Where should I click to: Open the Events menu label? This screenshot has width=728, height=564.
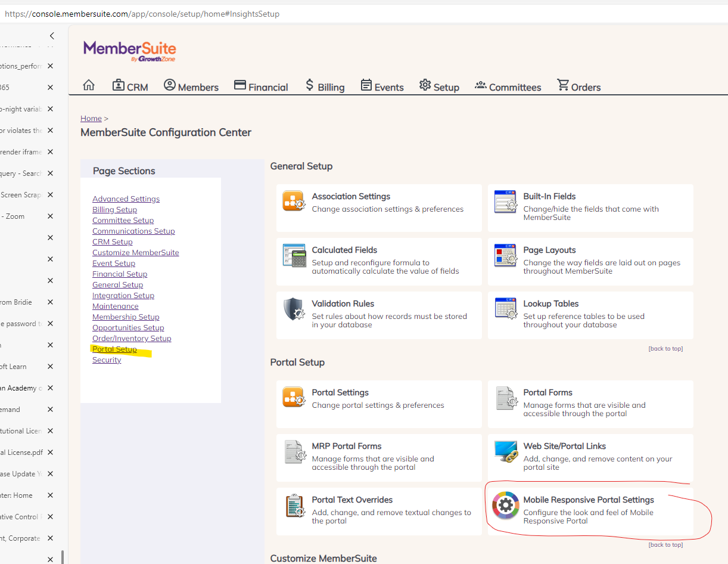point(389,87)
